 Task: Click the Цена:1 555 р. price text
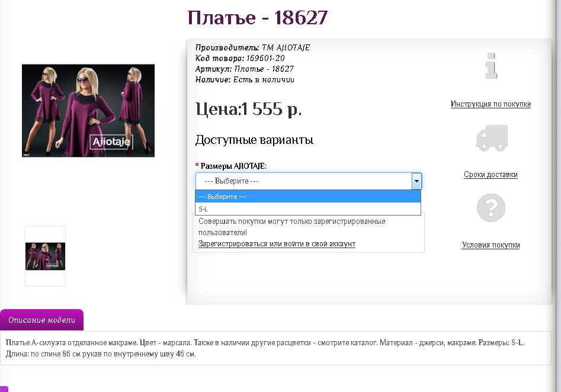click(x=248, y=109)
